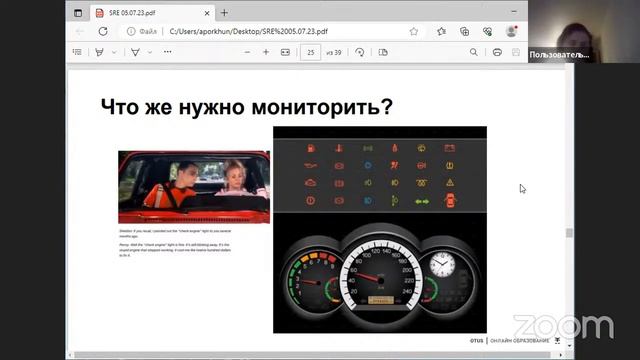Click the Пользователь participant video tile
640x360 pixels.
tap(584, 31)
